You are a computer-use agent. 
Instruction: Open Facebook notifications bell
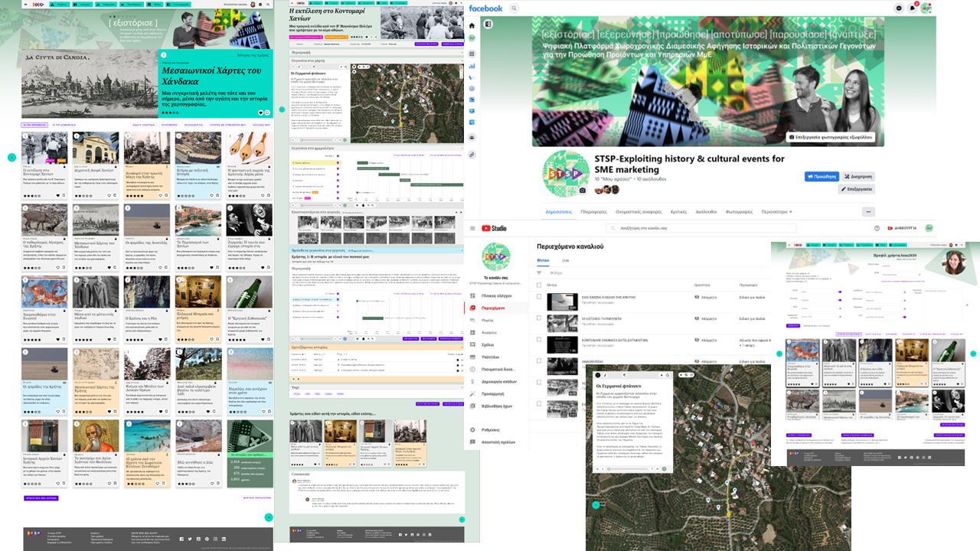913,8
